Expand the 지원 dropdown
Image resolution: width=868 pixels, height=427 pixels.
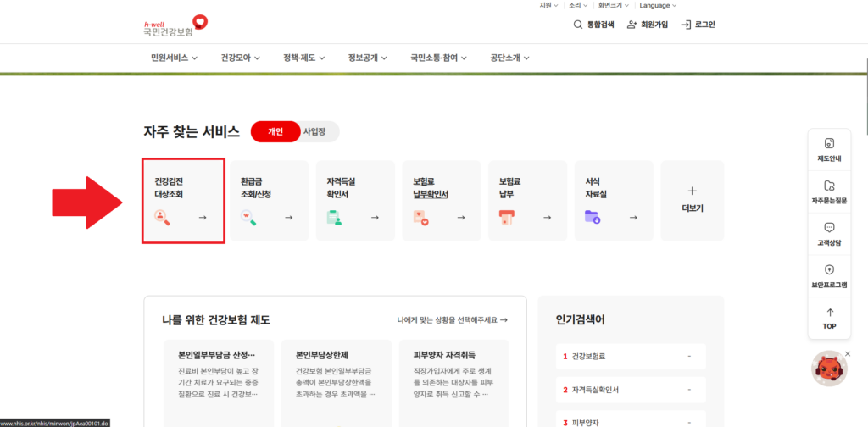click(548, 6)
